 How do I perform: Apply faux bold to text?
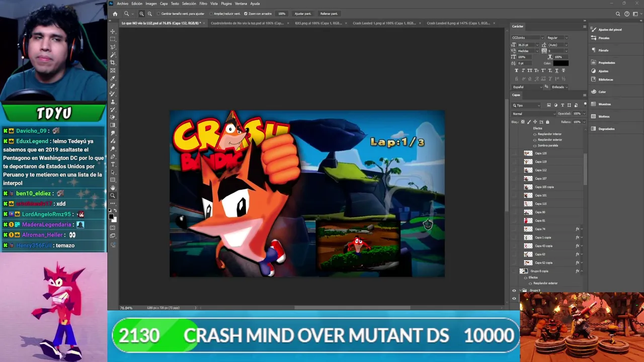coord(517,70)
